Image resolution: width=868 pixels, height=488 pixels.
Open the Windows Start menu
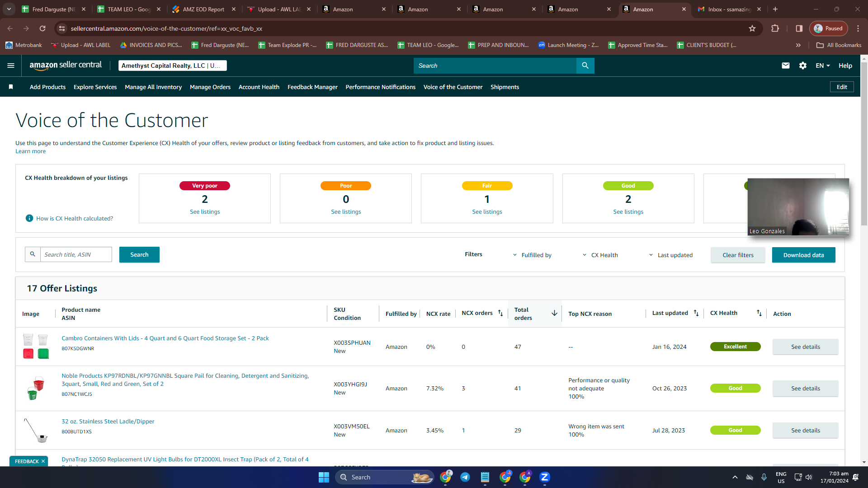324,477
